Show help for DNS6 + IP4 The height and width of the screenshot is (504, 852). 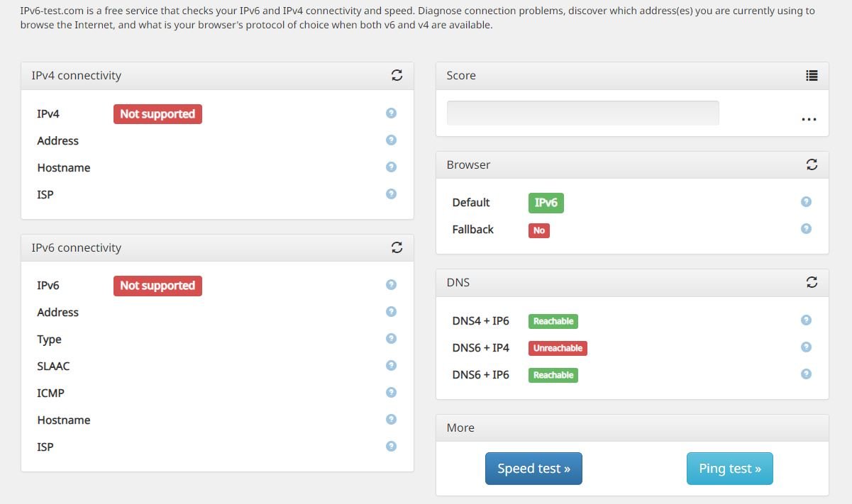pos(806,347)
